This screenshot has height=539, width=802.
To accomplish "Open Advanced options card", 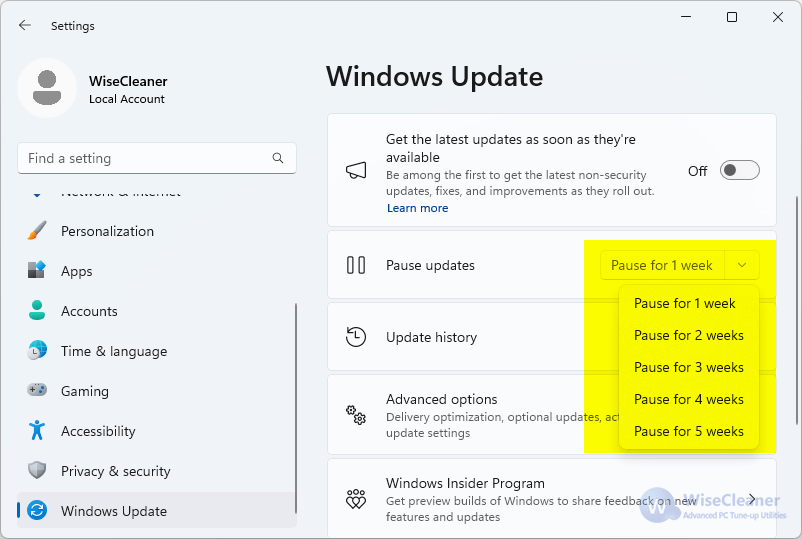I will tap(551, 414).
